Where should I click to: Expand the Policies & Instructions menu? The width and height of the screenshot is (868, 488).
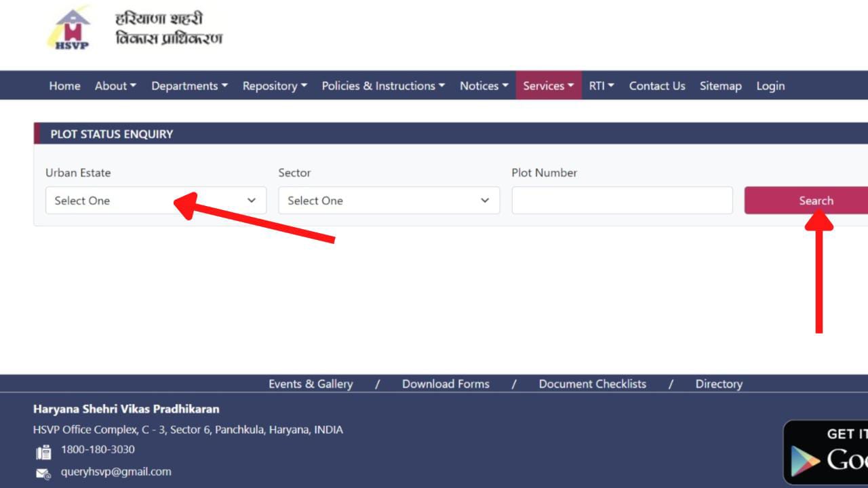382,85
